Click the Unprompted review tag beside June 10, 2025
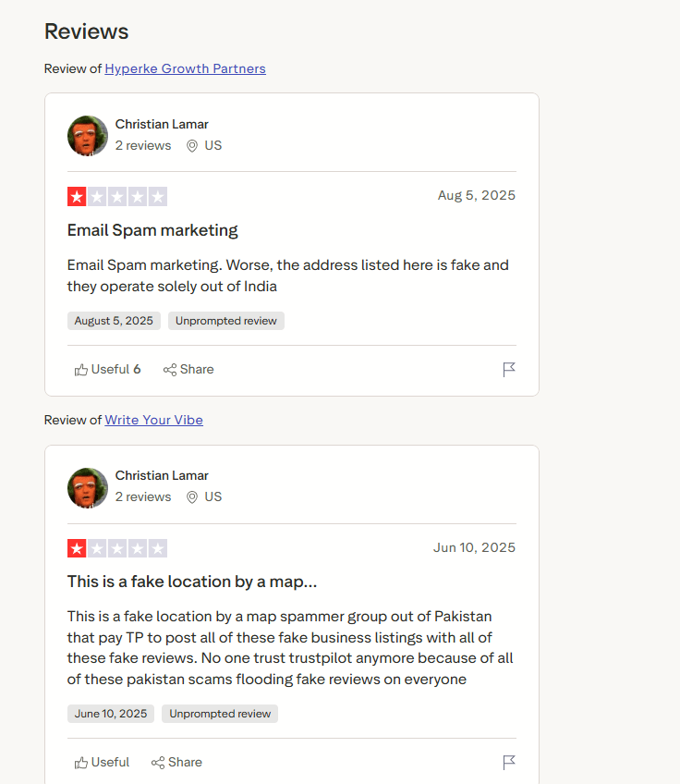Image resolution: width=680 pixels, height=784 pixels. [220, 714]
